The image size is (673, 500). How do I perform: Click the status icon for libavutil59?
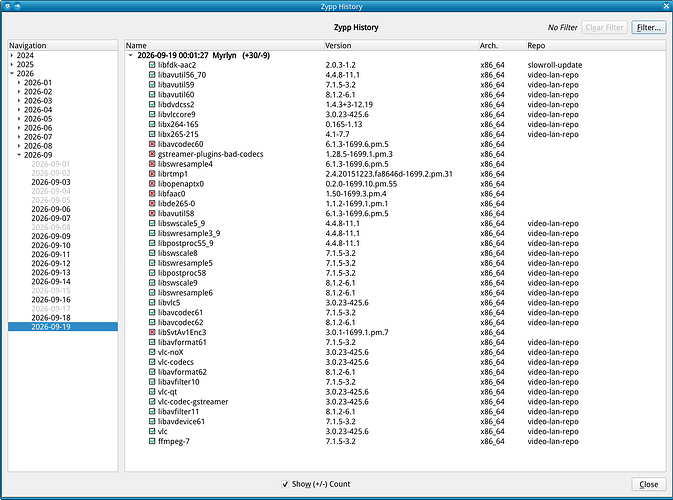pyautogui.click(x=152, y=85)
